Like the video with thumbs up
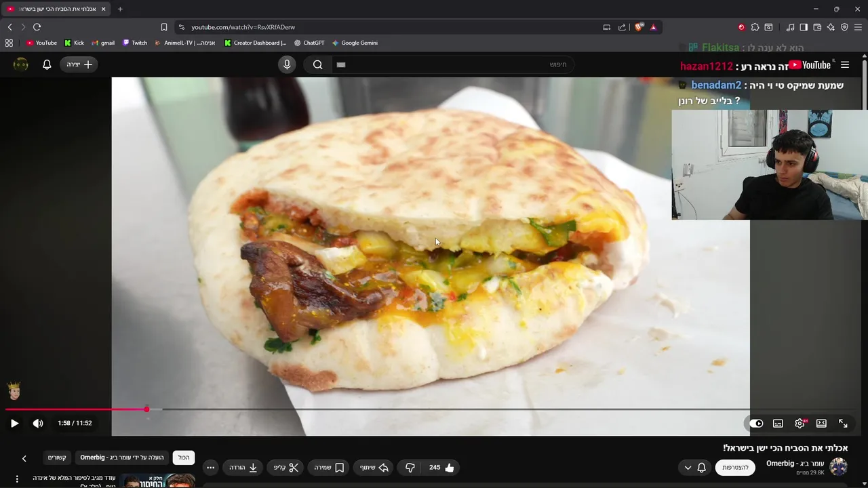The width and height of the screenshot is (868, 488). coord(442,468)
